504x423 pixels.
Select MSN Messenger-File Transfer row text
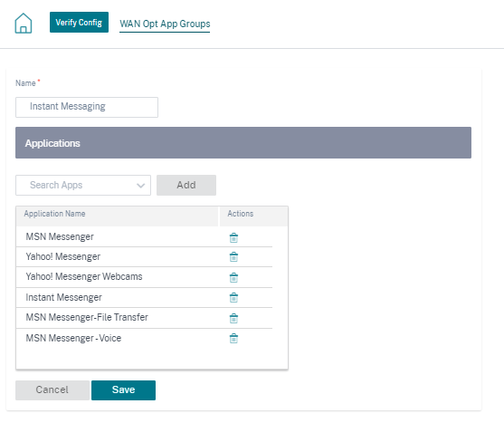(x=87, y=318)
